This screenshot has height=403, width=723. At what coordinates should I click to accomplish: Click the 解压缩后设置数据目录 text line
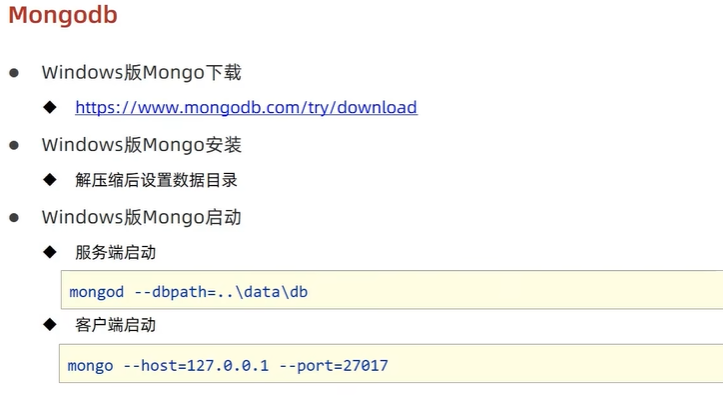(156, 181)
